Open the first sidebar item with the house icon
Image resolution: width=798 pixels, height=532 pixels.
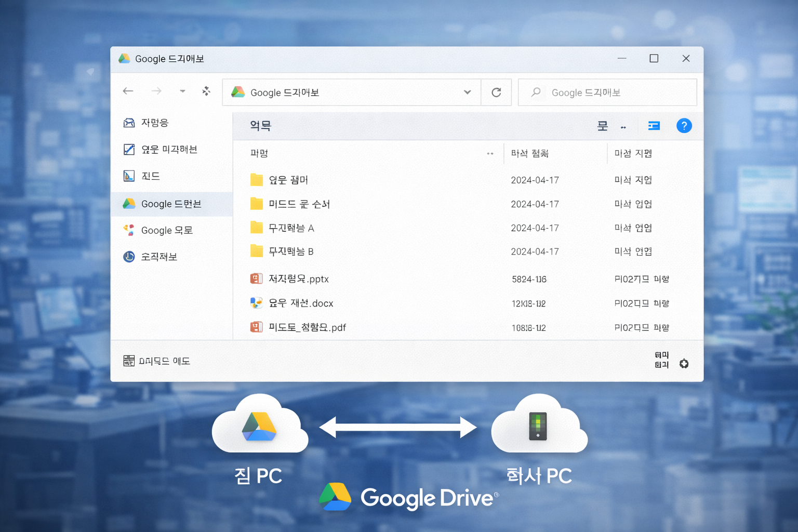coord(172,123)
